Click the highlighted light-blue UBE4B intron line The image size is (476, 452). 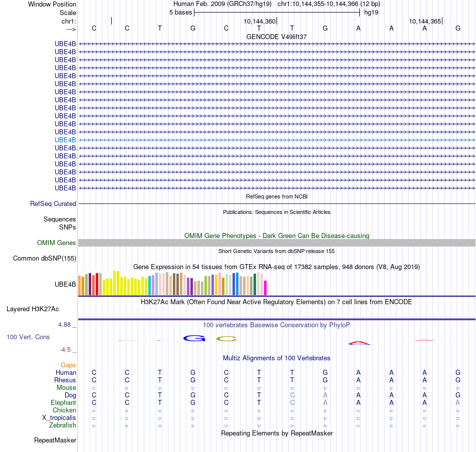click(277, 140)
